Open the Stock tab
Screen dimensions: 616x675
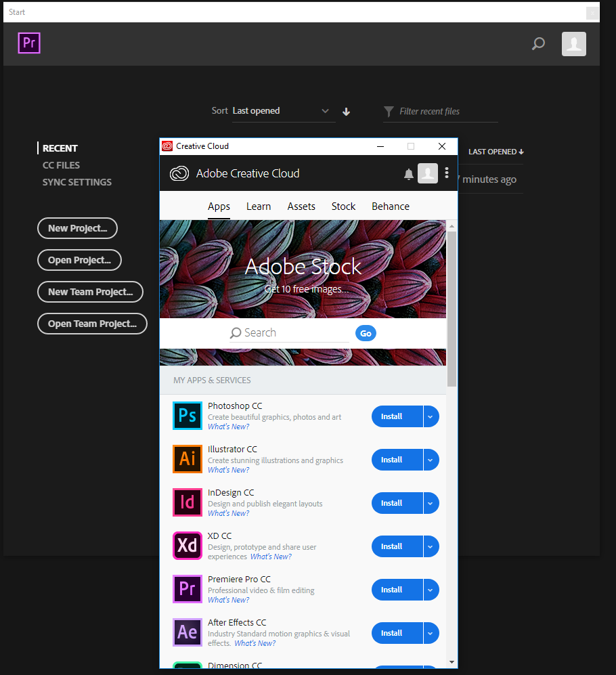pos(343,206)
